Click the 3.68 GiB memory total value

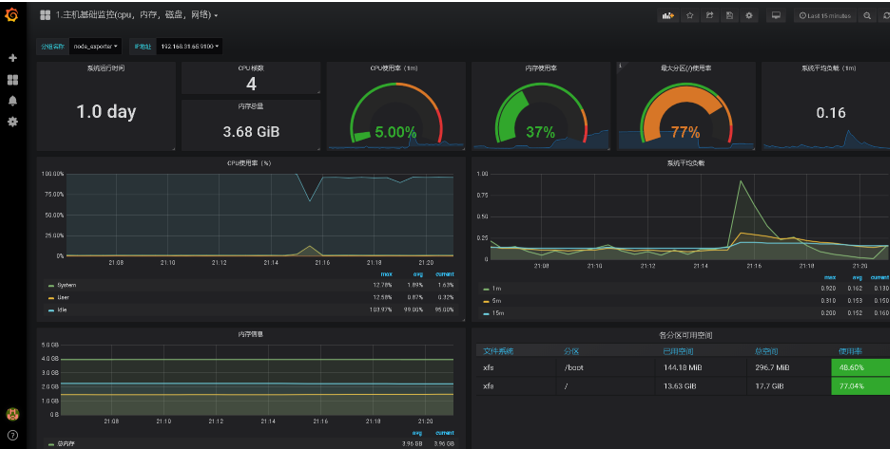coord(251,132)
